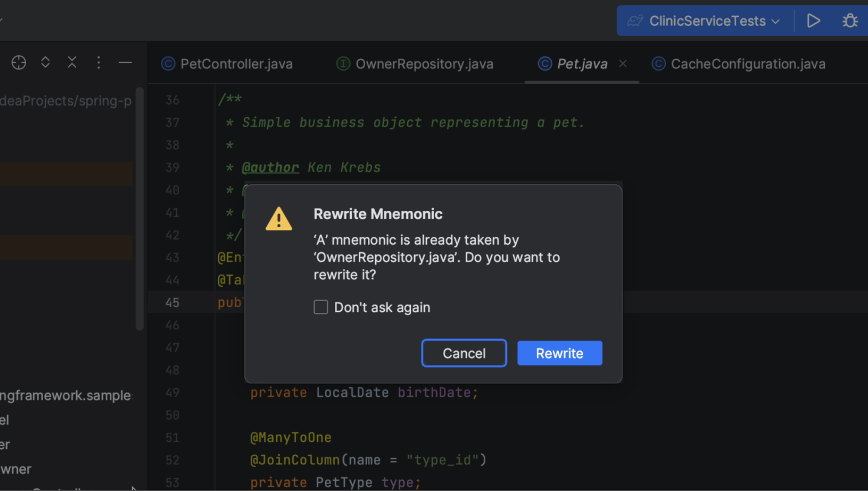Click the class icon on CacheConfiguration.java tab
This screenshot has height=491, width=868.
click(658, 64)
